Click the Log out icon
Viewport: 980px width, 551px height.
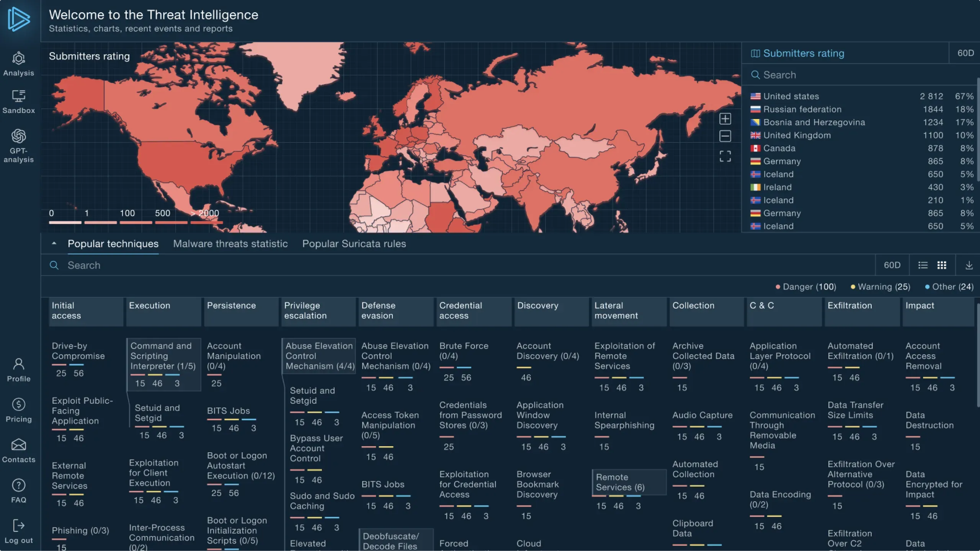18,526
